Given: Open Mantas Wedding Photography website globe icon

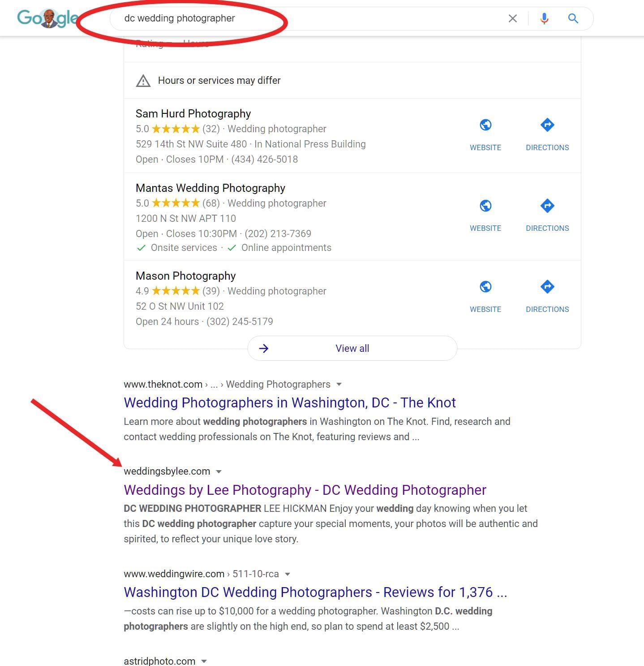Looking at the screenshot, I should pos(485,206).
